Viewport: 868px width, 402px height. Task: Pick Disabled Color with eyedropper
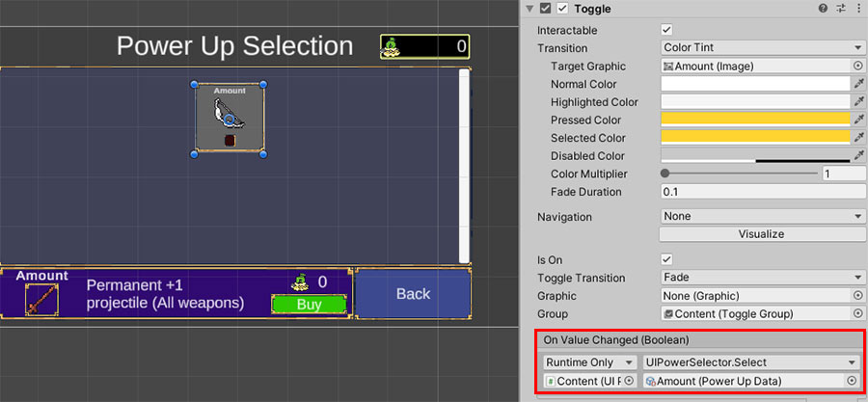(x=858, y=155)
